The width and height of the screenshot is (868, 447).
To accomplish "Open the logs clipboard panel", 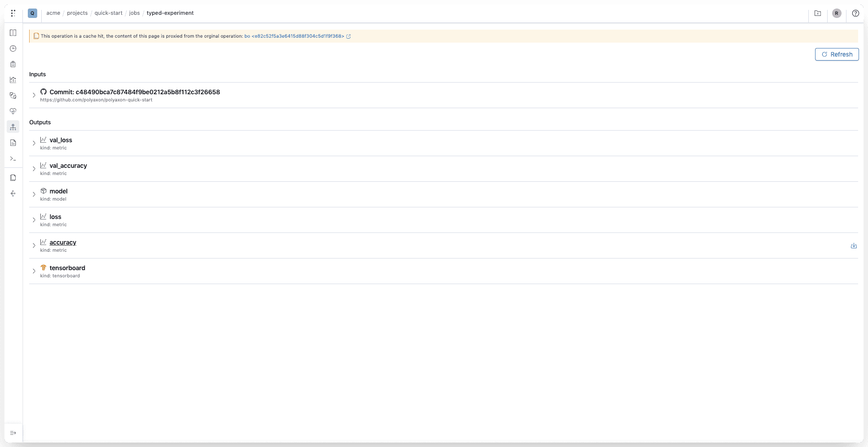I will (x=13, y=64).
